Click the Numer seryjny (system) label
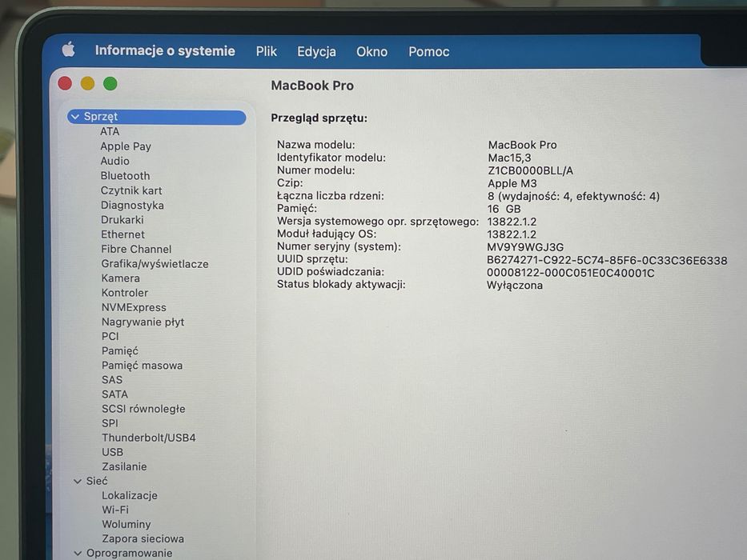 pos(339,246)
